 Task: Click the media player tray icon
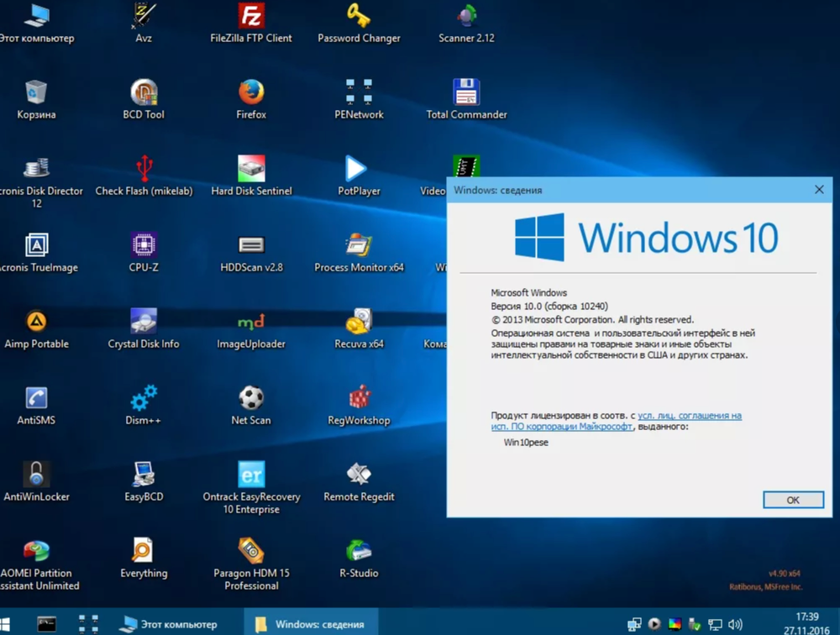[654, 624]
